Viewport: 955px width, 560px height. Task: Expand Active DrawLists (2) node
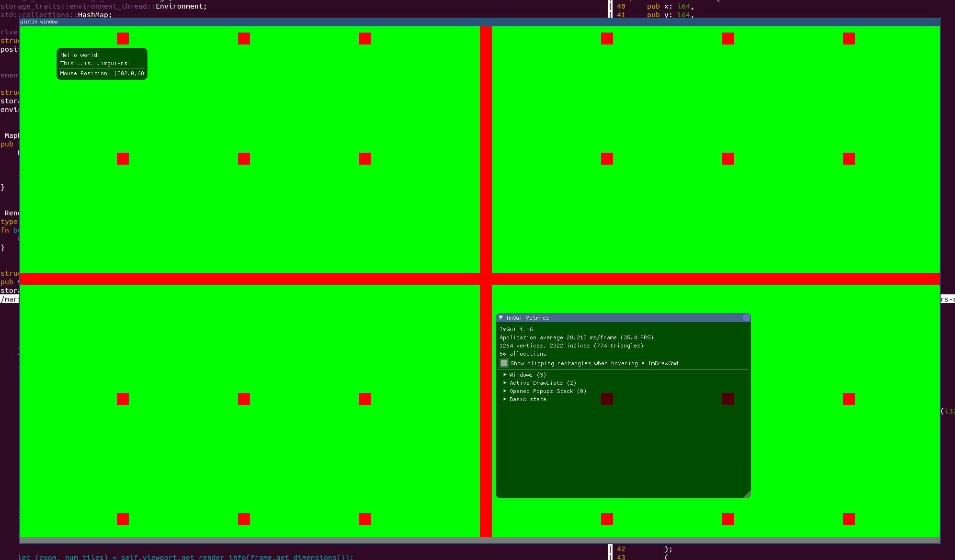pos(505,383)
